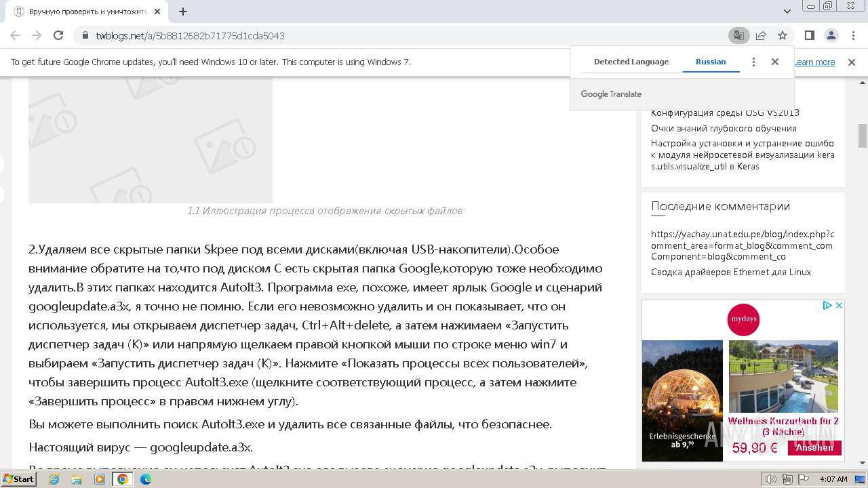Image resolution: width=868 pixels, height=488 pixels.
Task: Open the network tray icon
Action: (x=787, y=479)
